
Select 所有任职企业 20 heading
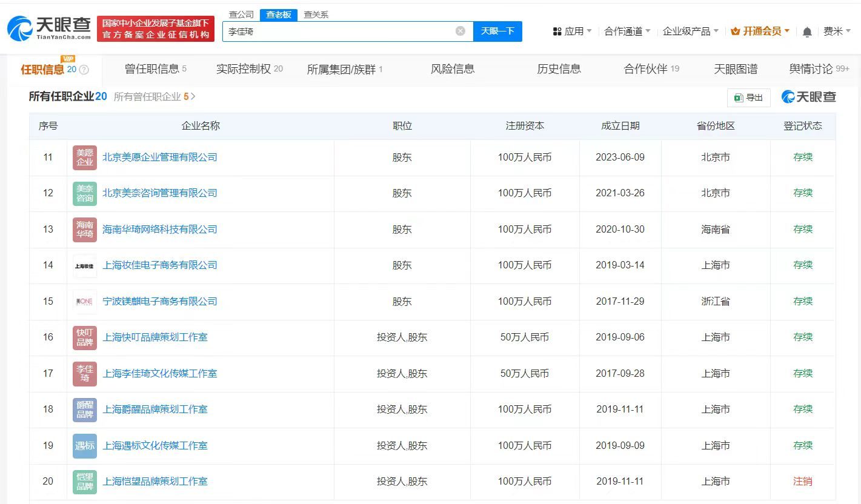click(x=68, y=97)
